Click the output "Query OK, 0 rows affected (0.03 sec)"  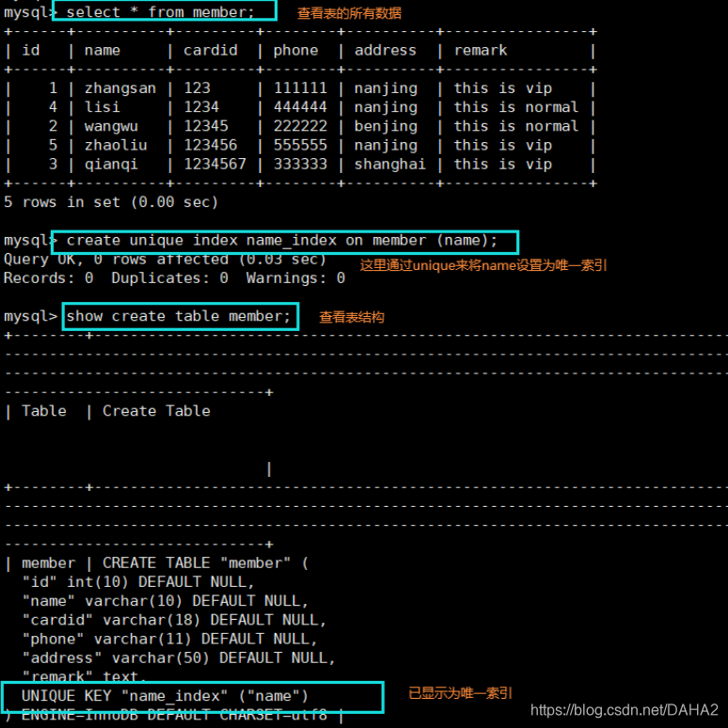(x=165, y=260)
